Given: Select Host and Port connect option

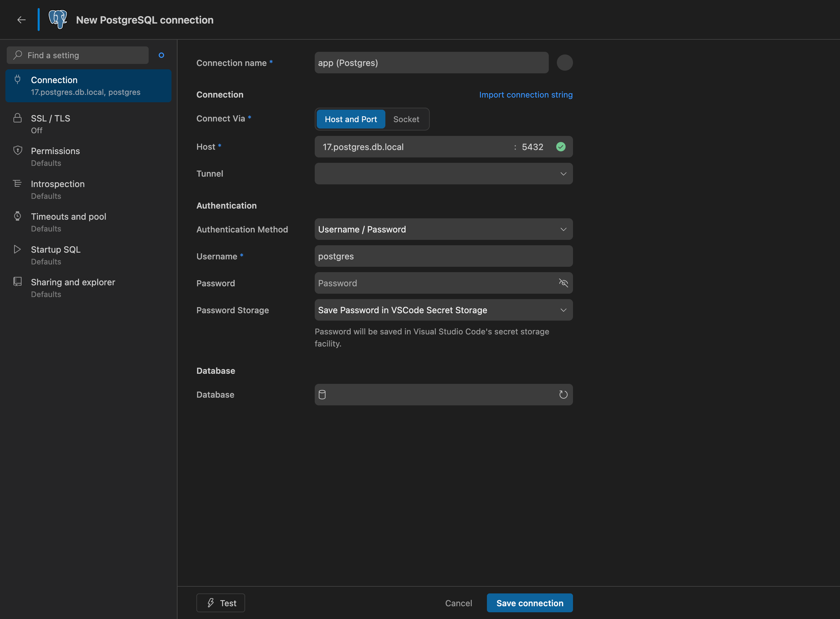Looking at the screenshot, I should point(351,119).
